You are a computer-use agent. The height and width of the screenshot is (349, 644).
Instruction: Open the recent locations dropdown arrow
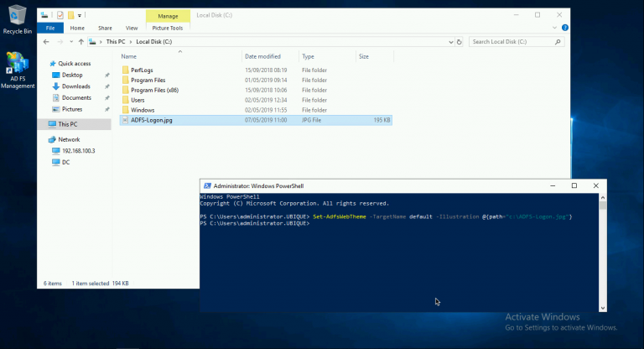tap(71, 42)
